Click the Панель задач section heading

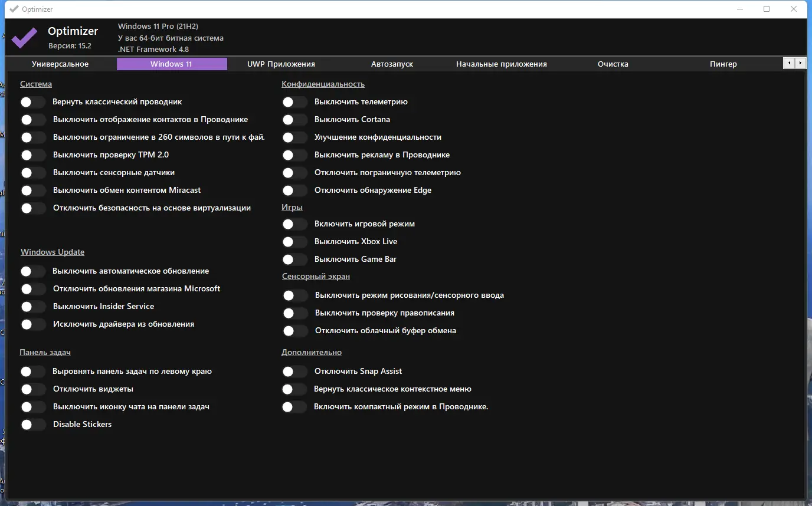coord(45,352)
